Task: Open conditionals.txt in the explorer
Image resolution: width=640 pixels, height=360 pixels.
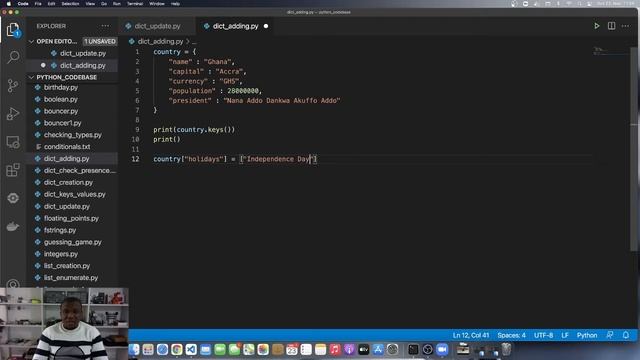Action: [x=67, y=147]
